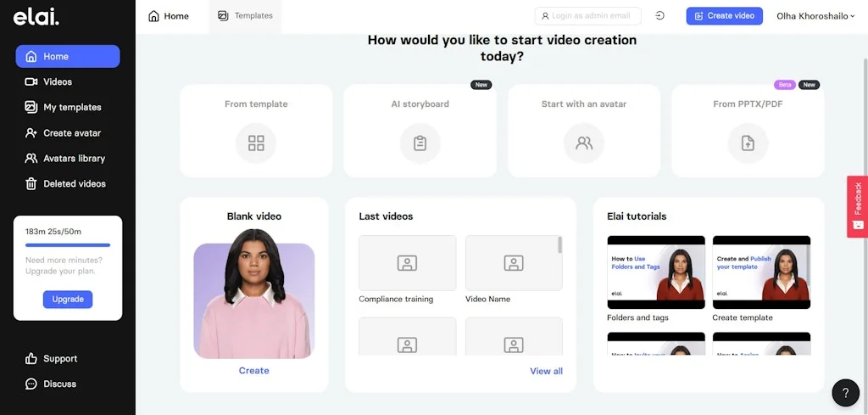Switch to the Home tab in top bar

coord(169,16)
